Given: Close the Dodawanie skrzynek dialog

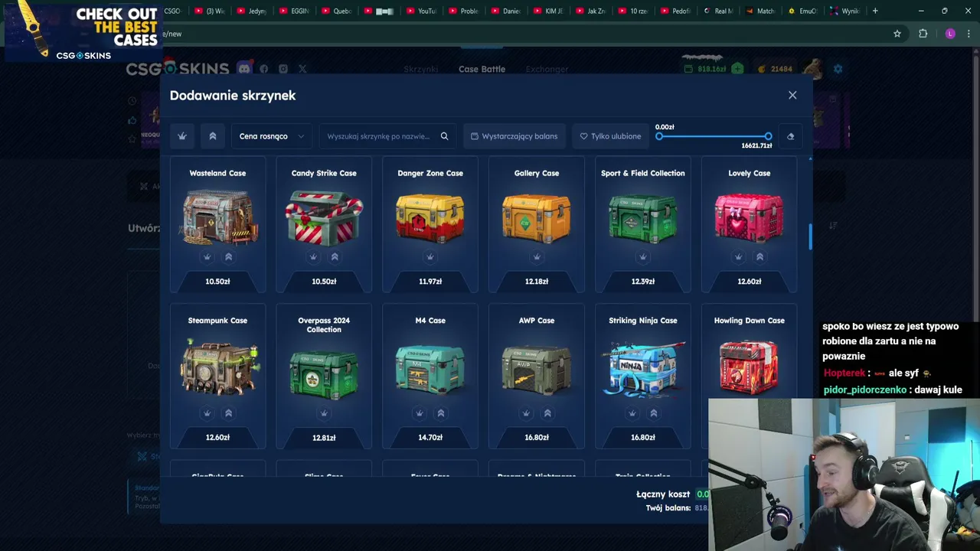Looking at the screenshot, I should pyautogui.click(x=792, y=95).
